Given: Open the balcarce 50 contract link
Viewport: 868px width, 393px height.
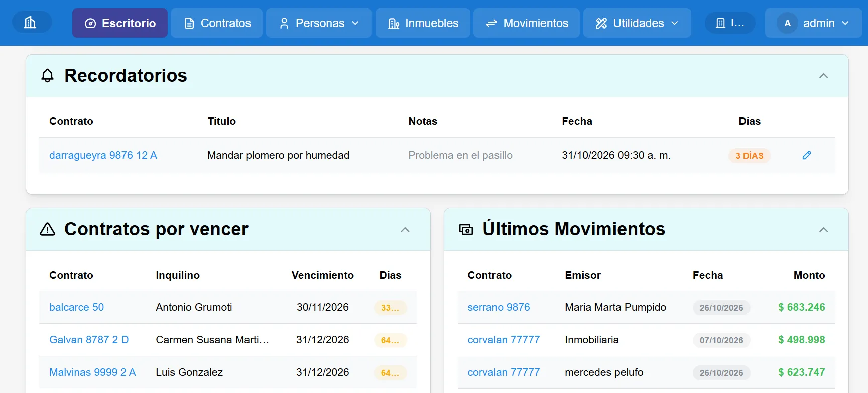Looking at the screenshot, I should [76, 307].
